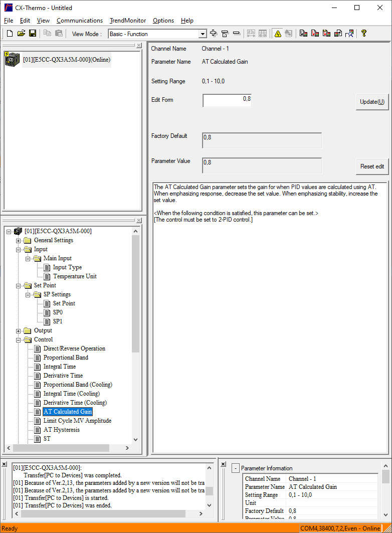392x533 pixels.
Task: Open the Edit menu
Action: click(25, 21)
